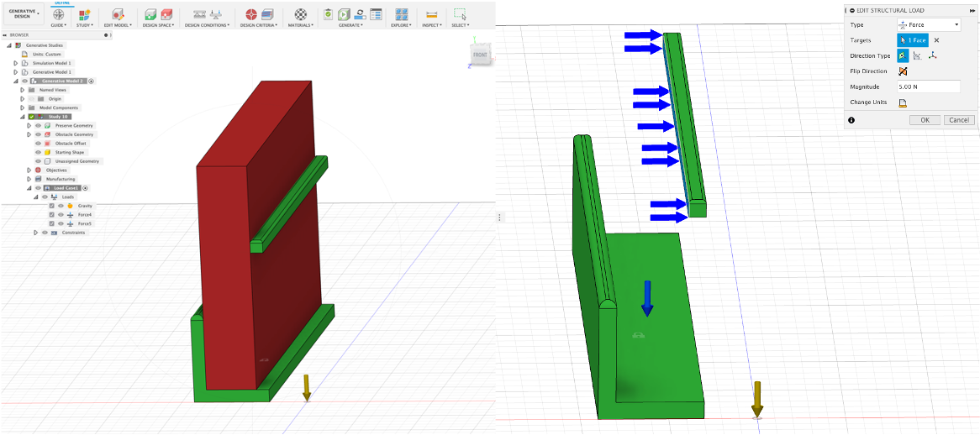The width and height of the screenshot is (980, 435).
Task: Open the Guide learning panel icon
Action: pyautogui.click(x=58, y=13)
